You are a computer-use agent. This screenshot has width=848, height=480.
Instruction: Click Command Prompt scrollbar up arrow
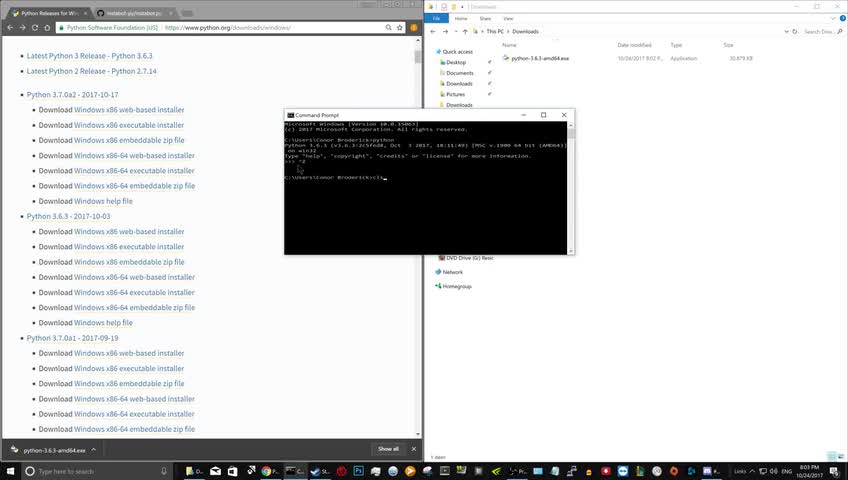coord(571,125)
